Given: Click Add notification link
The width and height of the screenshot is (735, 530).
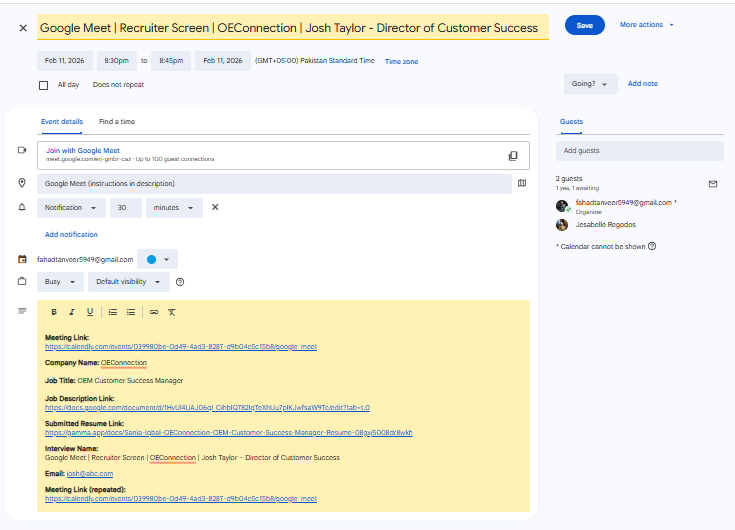Looking at the screenshot, I should pyautogui.click(x=71, y=234).
